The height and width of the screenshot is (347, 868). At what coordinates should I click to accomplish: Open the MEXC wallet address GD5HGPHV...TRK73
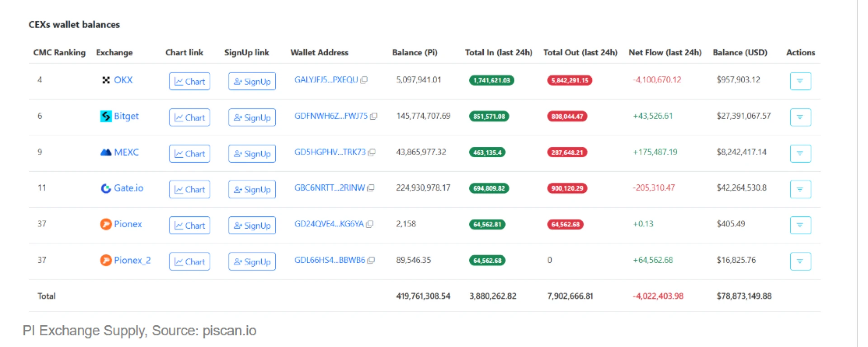[330, 152]
